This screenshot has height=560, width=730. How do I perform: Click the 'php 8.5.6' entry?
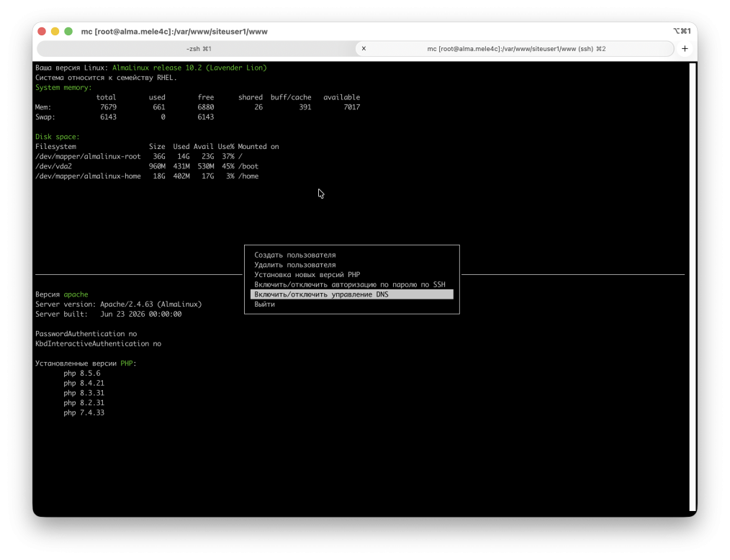point(82,374)
